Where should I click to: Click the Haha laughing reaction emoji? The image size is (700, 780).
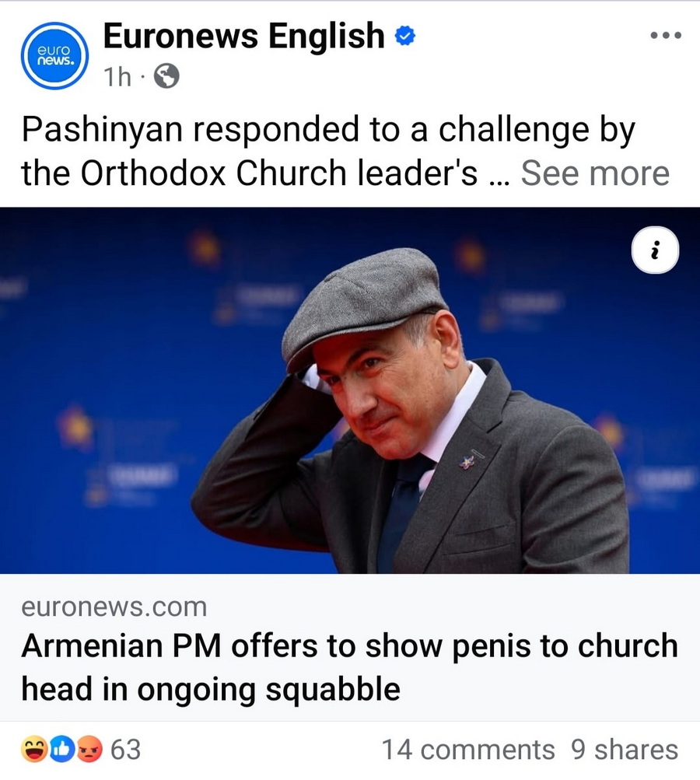pos(36,750)
